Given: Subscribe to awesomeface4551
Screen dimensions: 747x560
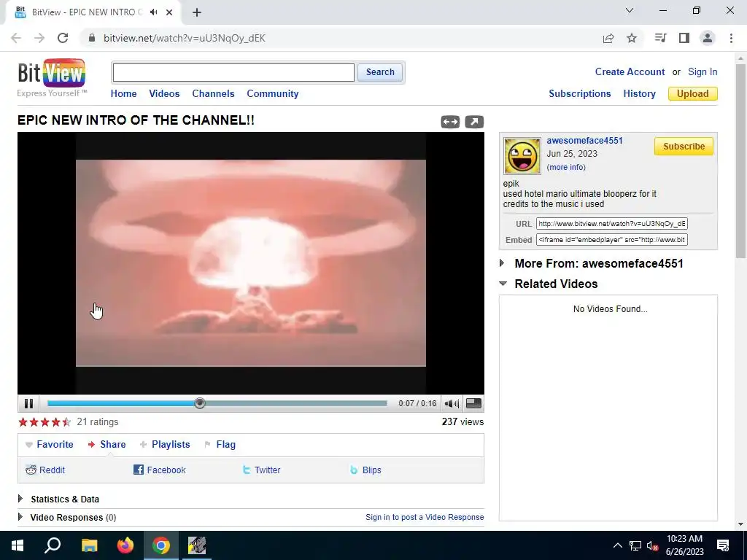Looking at the screenshot, I should click(684, 146).
